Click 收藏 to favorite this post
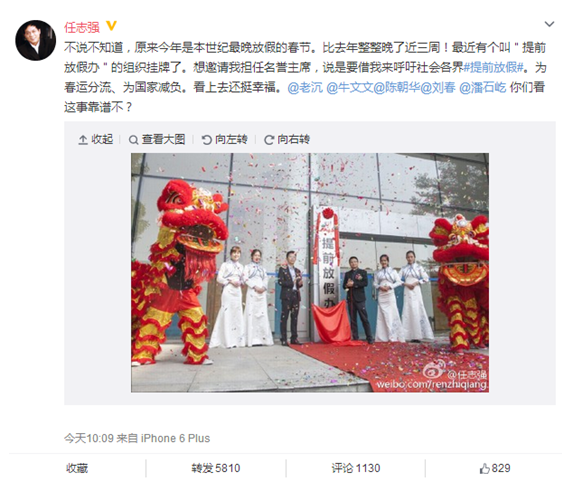Image resolution: width=562 pixels, height=496 pixels. [77, 468]
